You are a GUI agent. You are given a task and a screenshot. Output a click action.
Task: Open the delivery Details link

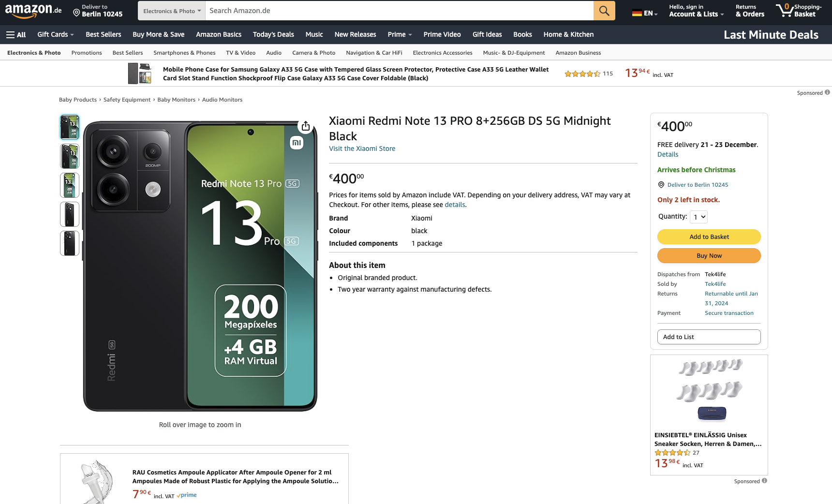(x=668, y=154)
